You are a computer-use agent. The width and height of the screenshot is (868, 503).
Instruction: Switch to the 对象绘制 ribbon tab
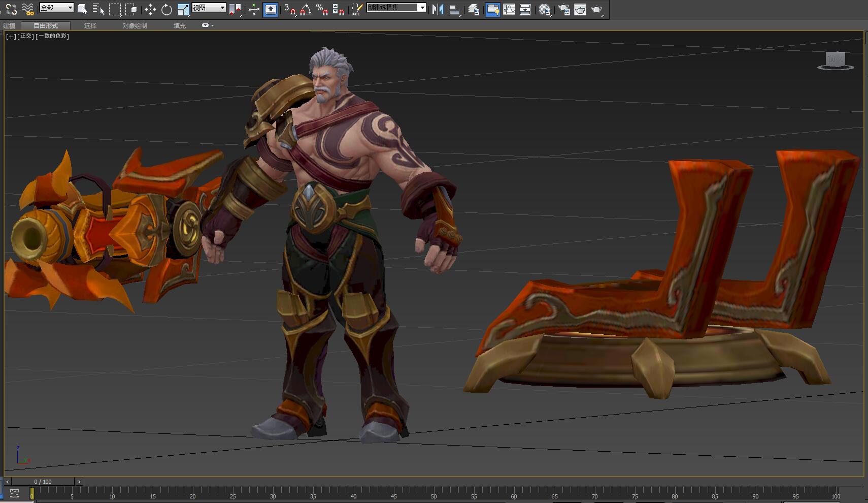[135, 25]
